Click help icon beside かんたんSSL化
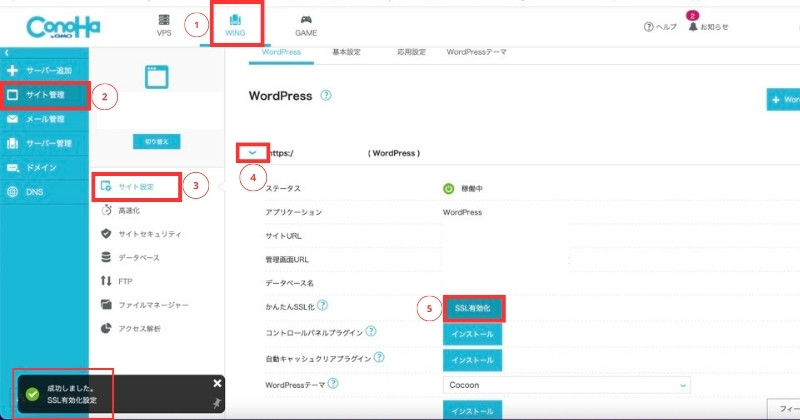The width and height of the screenshot is (800, 420). pyautogui.click(x=322, y=305)
